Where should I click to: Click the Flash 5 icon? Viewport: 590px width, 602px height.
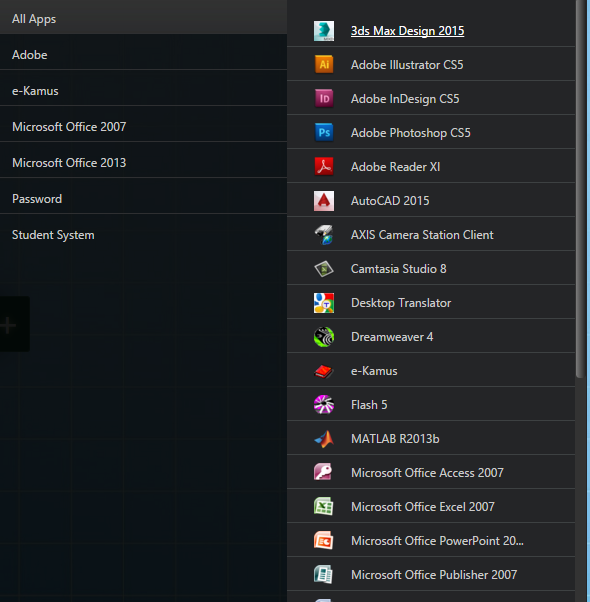(324, 405)
